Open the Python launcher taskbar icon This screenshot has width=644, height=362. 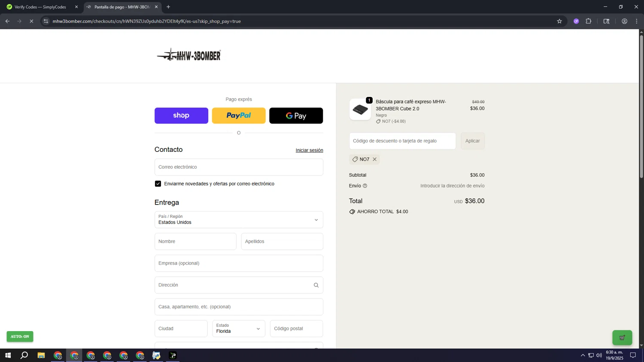(x=156, y=355)
